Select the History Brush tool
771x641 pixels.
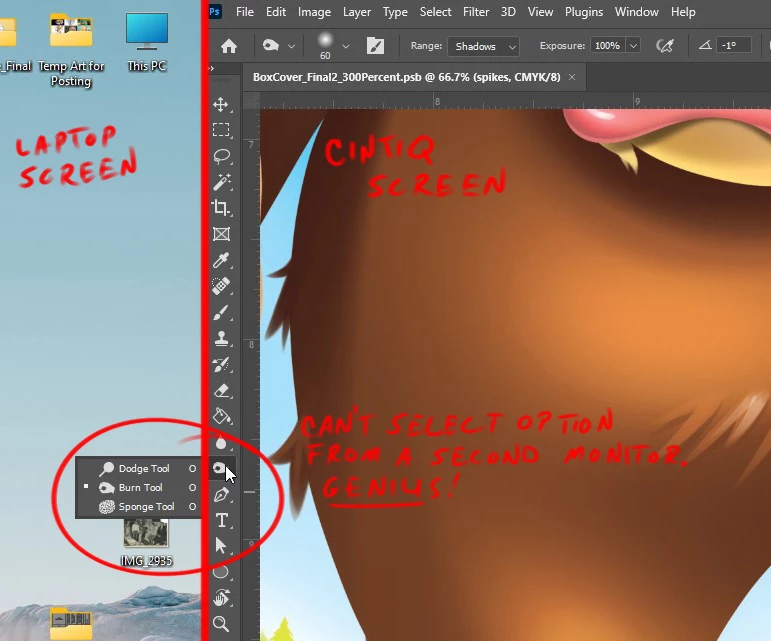(x=221, y=364)
